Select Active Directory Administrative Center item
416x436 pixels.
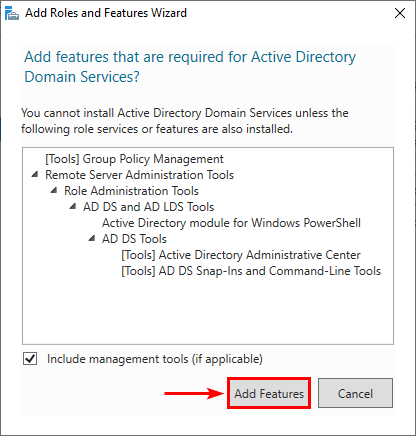pyautogui.click(x=241, y=255)
